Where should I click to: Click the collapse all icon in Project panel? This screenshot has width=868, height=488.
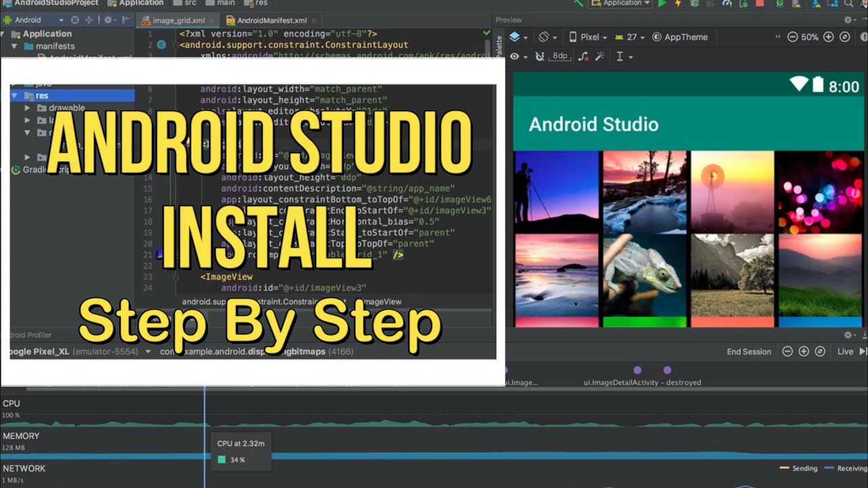[x=89, y=20]
